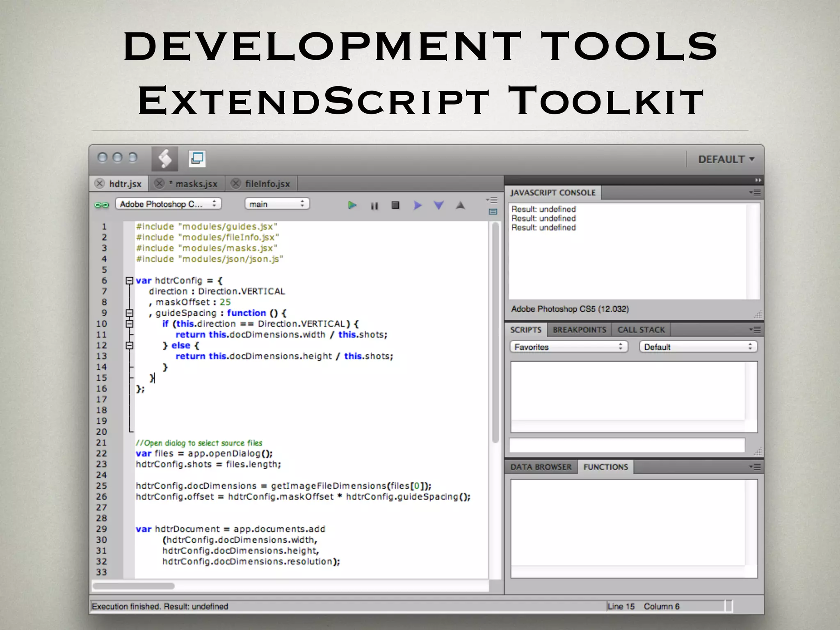Collapse the else block fold at line 12
840x630 pixels.
[x=129, y=345]
